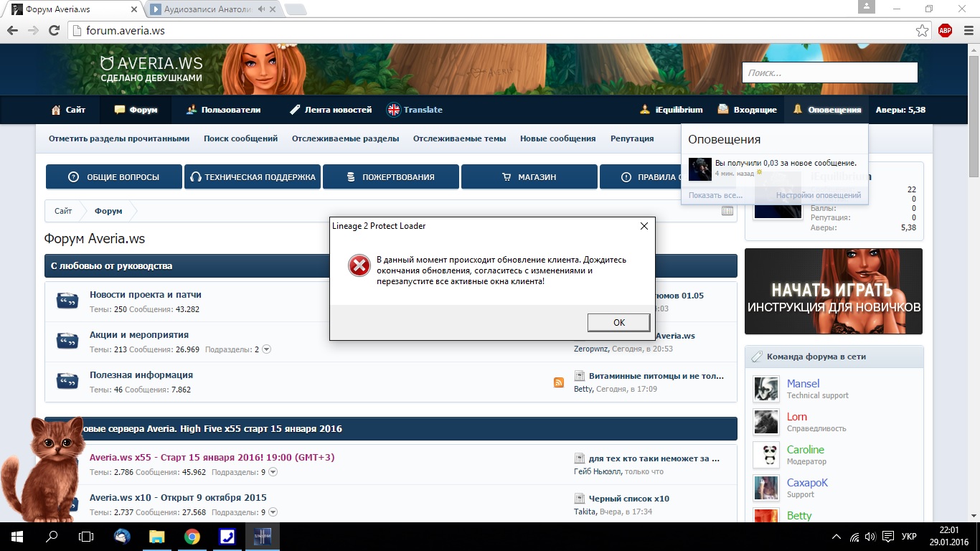Viewport: 980px width, 551px height.
Task: Open the Пользователи navigation item
Action: 222,110
